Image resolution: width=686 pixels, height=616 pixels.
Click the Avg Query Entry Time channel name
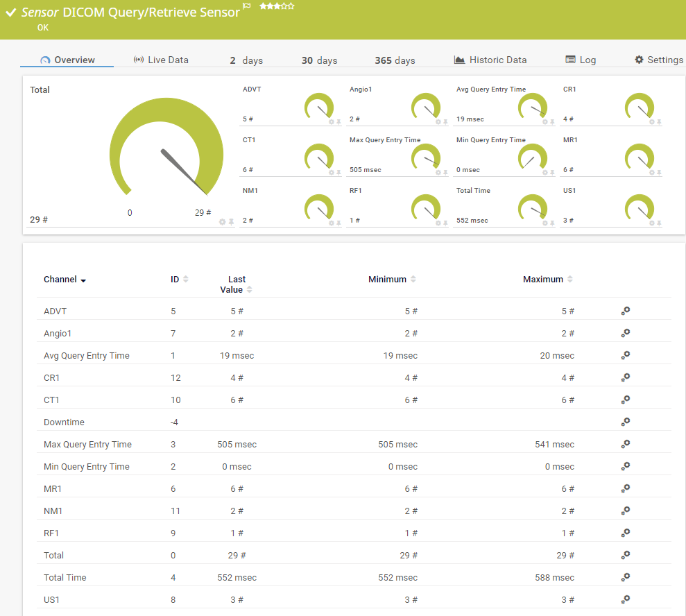tap(87, 355)
